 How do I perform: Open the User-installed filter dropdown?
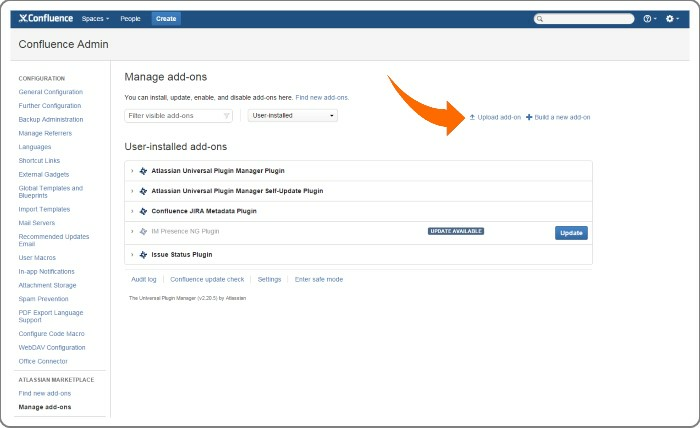[292, 116]
